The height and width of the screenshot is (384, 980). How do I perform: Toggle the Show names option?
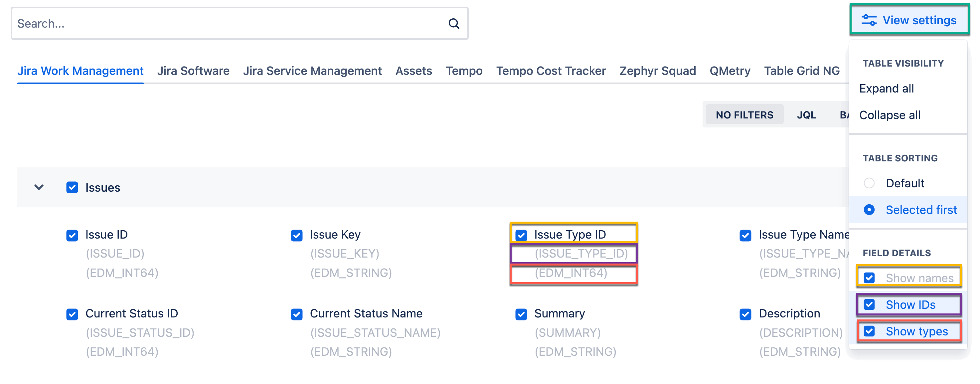tap(869, 278)
